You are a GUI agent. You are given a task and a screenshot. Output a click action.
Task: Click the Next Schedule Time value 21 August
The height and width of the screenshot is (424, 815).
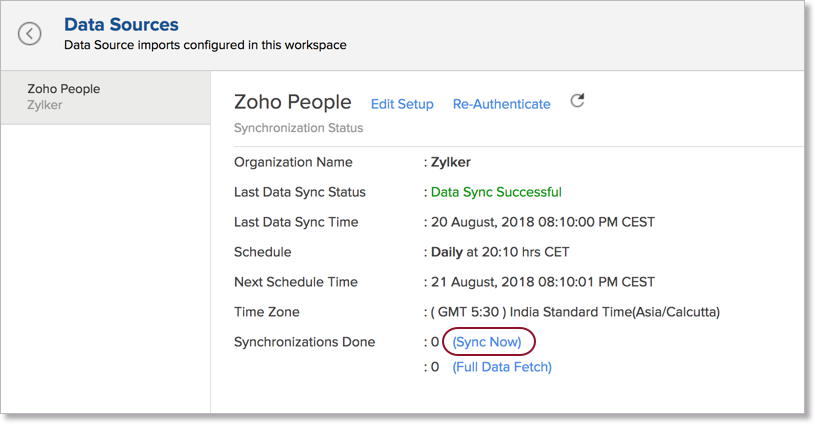click(x=543, y=282)
